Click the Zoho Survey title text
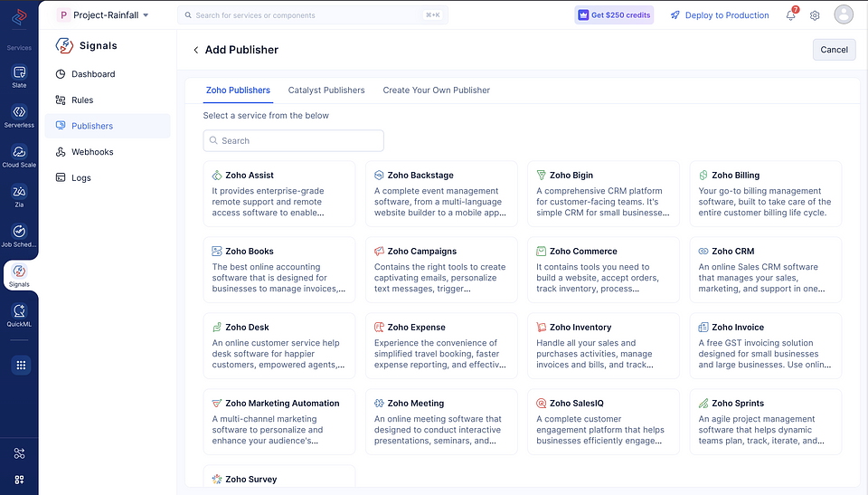The width and height of the screenshot is (868, 495). point(250,479)
